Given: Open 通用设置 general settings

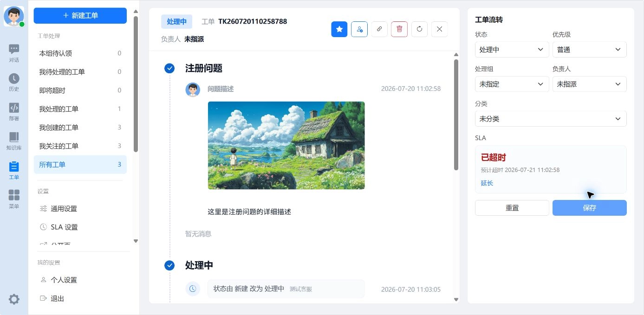Looking at the screenshot, I should tap(80, 209).
